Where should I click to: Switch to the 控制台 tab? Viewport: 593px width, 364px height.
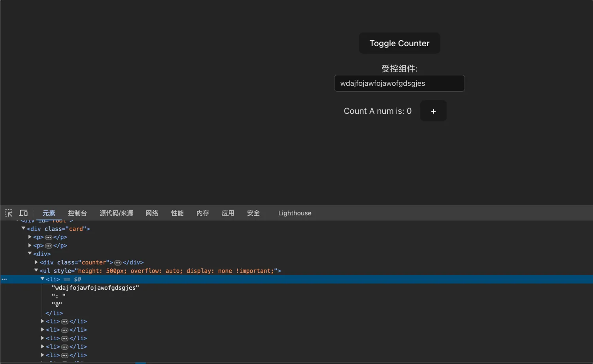[77, 213]
